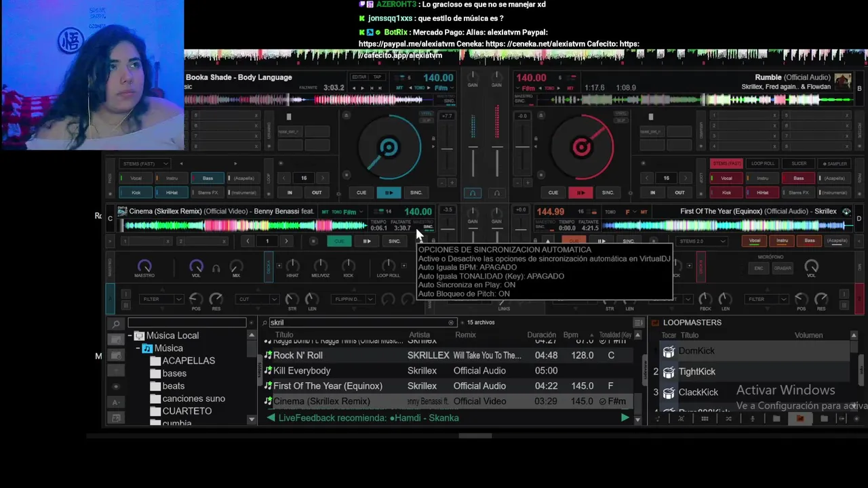Open key dropdown next to F#m on left deck
The width and height of the screenshot is (868, 488).
[451, 87]
